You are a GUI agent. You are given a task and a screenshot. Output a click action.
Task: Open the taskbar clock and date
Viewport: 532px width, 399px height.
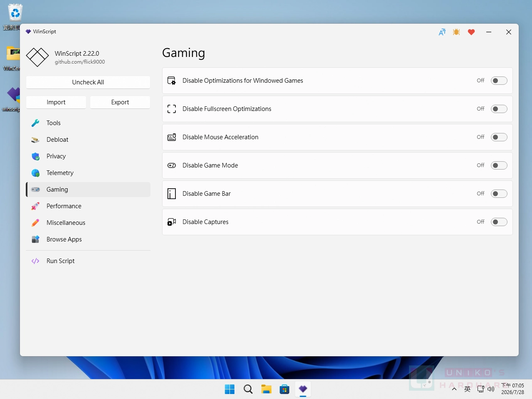512,389
